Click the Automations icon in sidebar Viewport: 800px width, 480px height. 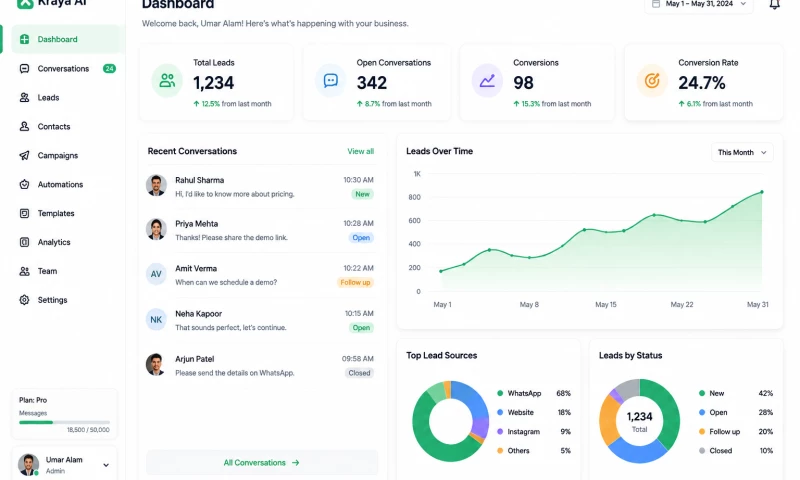[24, 184]
